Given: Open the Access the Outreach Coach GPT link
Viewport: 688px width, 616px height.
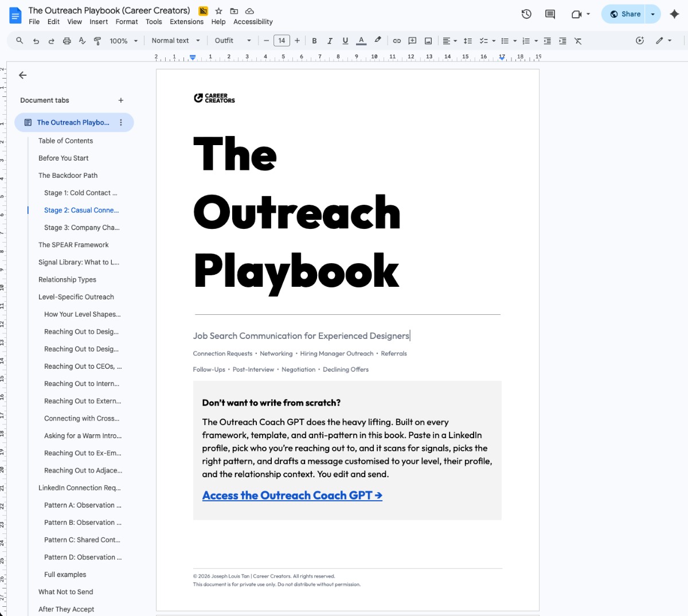Looking at the screenshot, I should (x=292, y=496).
